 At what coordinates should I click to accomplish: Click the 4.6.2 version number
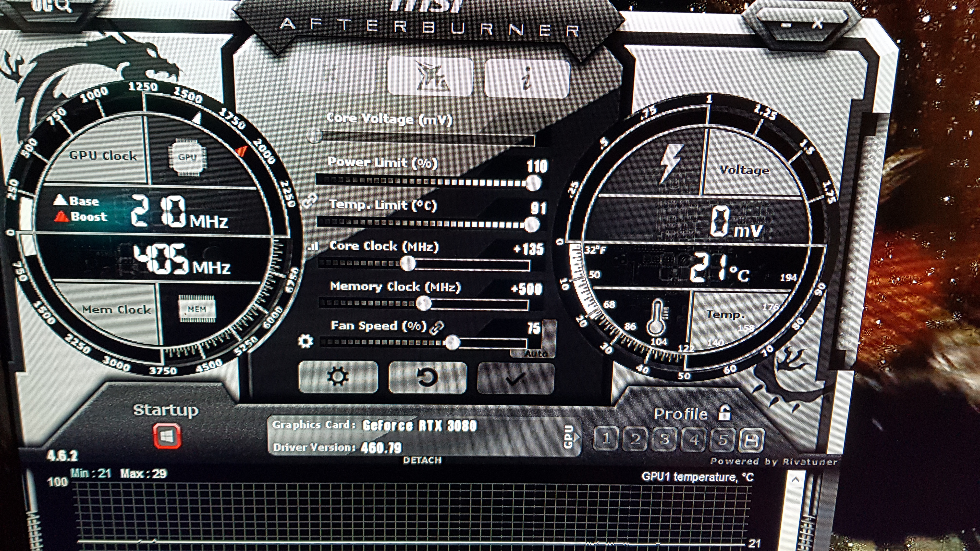(x=62, y=456)
